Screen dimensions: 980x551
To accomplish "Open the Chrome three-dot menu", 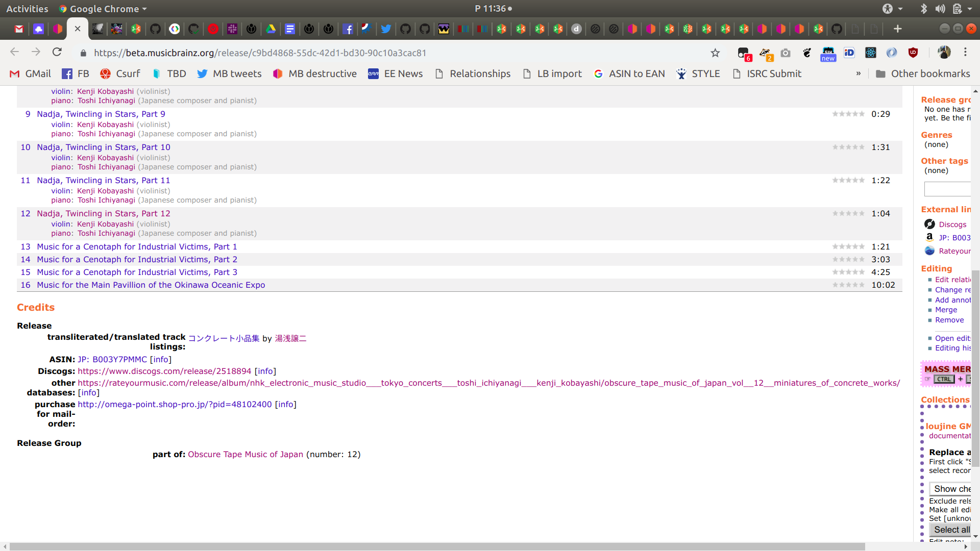I will tap(965, 53).
